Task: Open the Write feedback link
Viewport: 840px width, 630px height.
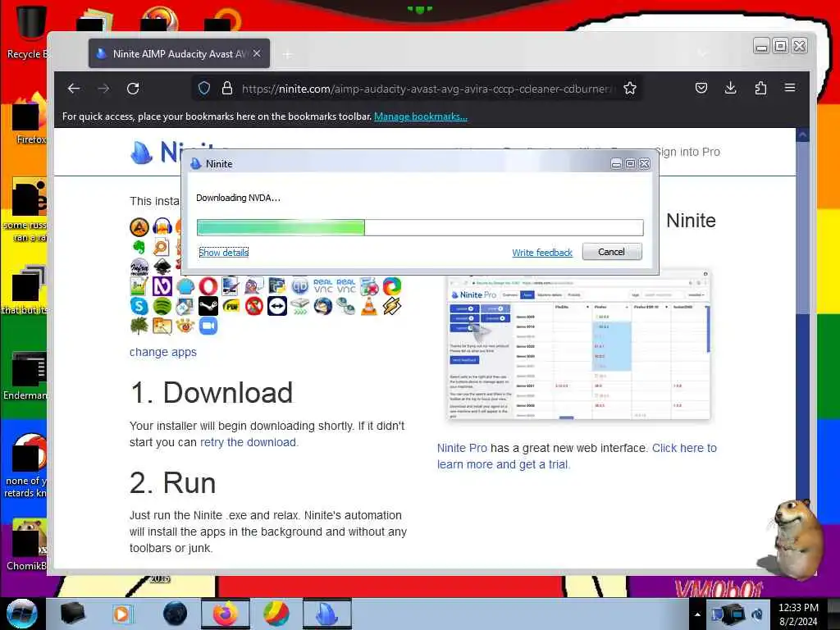Action: [x=542, y=253]
